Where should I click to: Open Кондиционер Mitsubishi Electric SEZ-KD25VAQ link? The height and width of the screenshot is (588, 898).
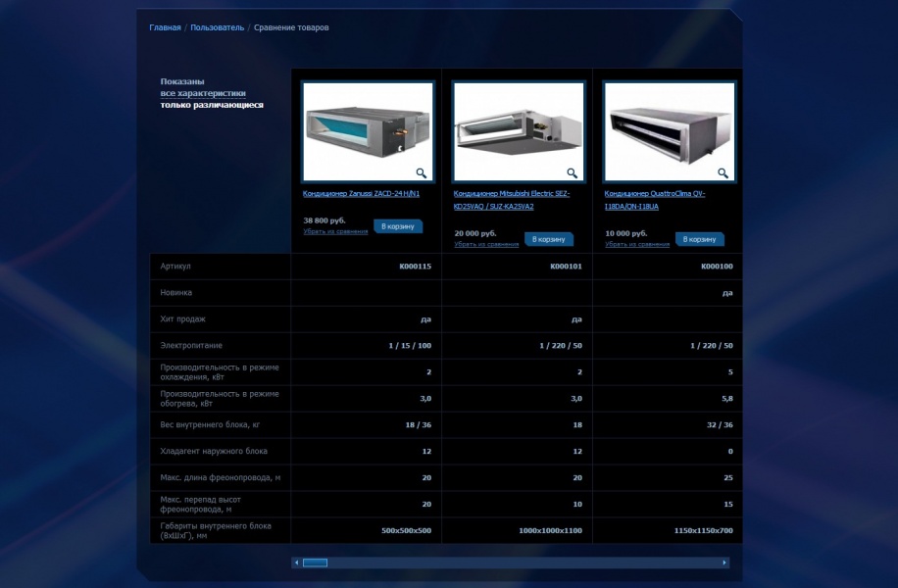[x=512, y=200]
